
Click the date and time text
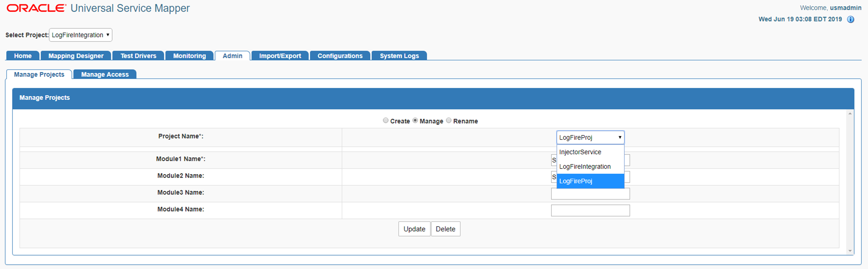click(x=800, y=19)
